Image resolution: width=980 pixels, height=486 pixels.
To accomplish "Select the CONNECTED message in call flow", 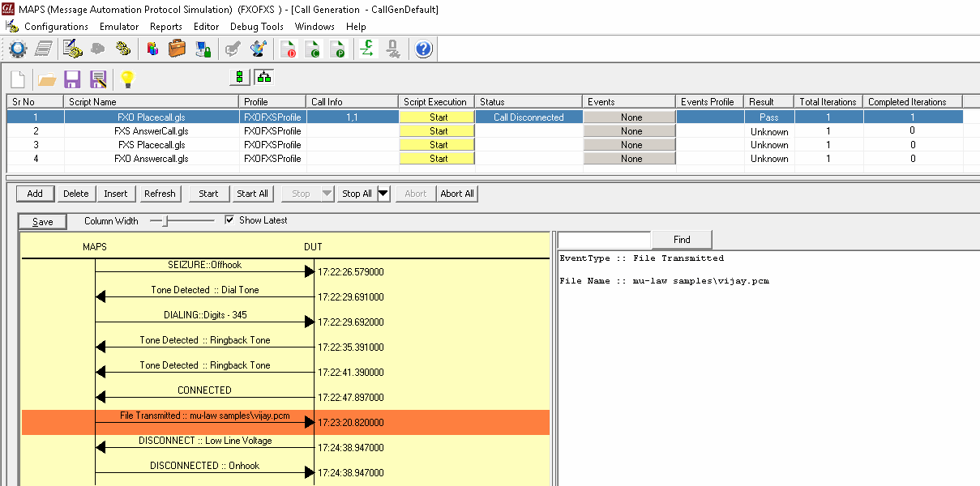I will click(x=204, y=390).
